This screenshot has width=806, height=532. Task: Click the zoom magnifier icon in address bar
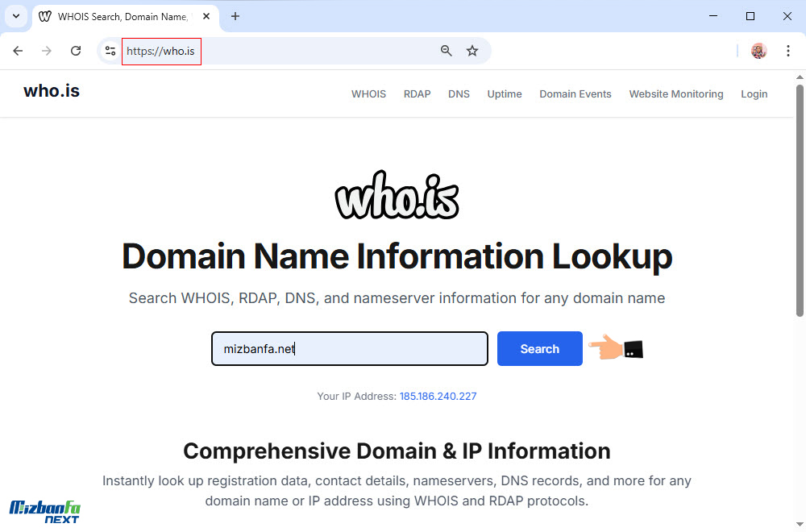pos(447,51)
